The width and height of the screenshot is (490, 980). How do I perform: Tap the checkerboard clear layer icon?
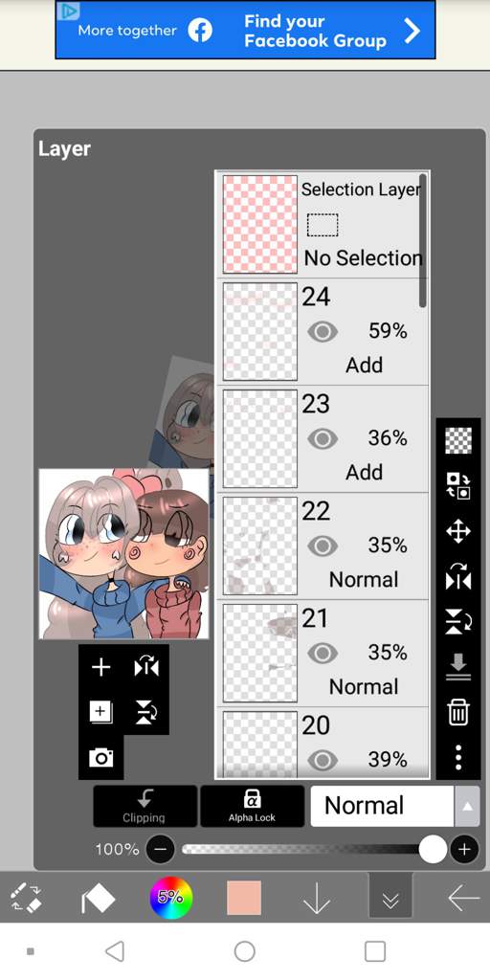[458, 440]
